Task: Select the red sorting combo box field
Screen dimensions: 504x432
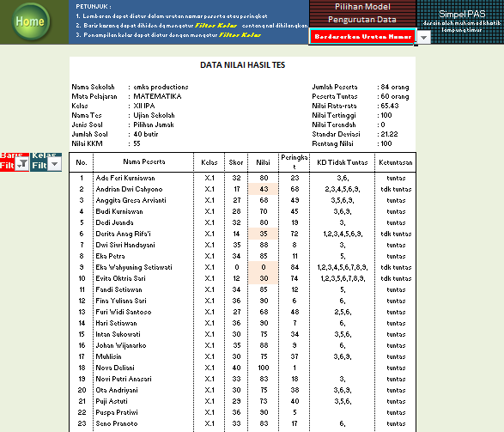Action: [x=363, y=37]
